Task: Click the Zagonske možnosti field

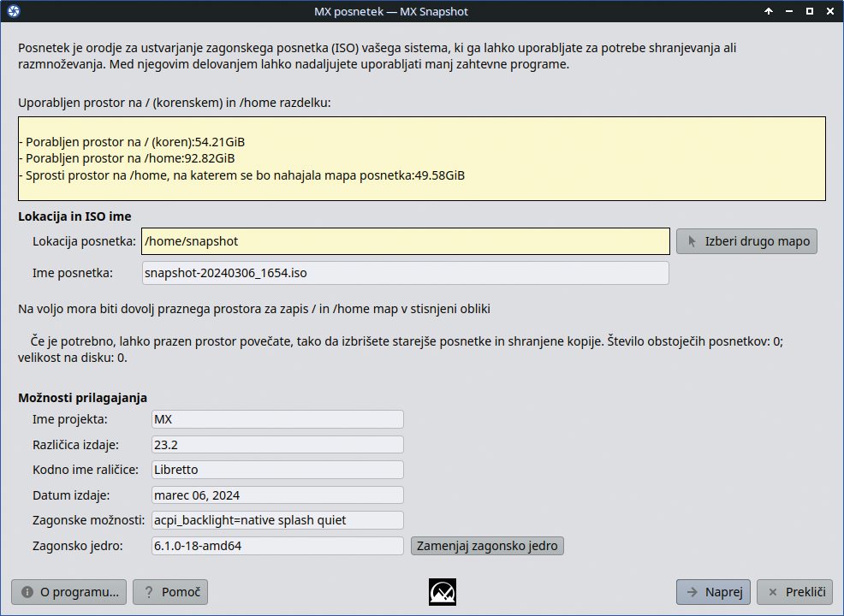Action: tap(277, 520)
